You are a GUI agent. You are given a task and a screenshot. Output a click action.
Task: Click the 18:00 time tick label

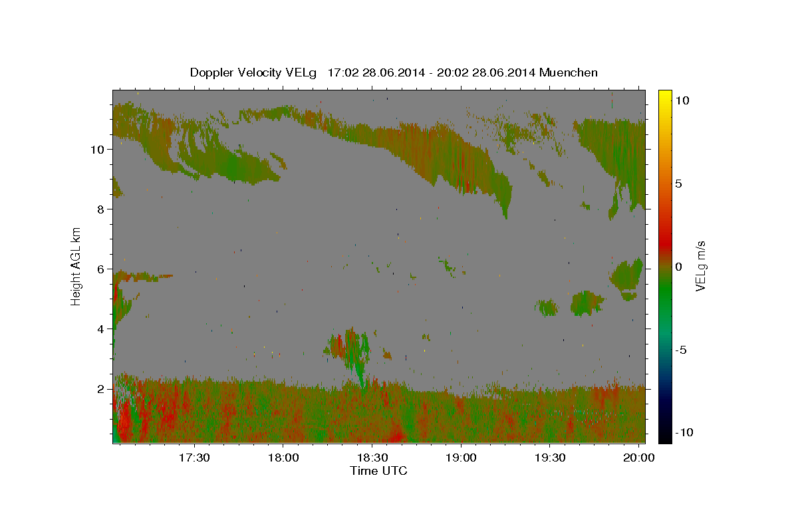pos(283,458)
